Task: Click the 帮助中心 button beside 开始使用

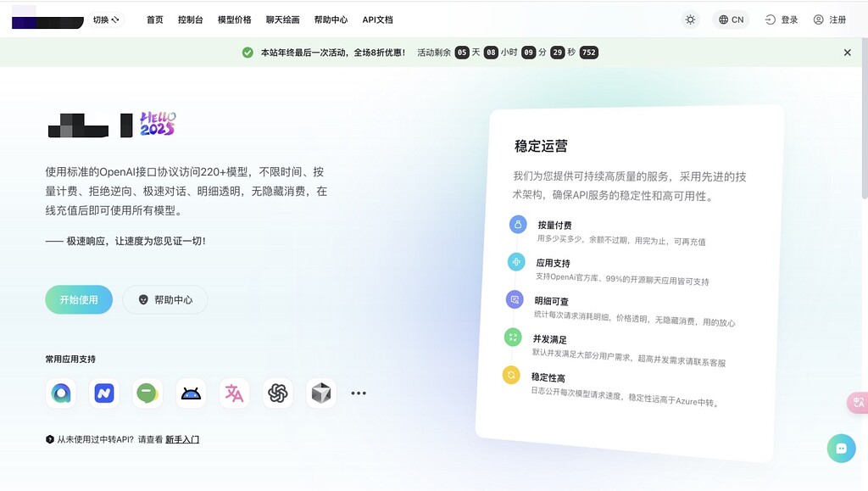Action: pos(165,299)
